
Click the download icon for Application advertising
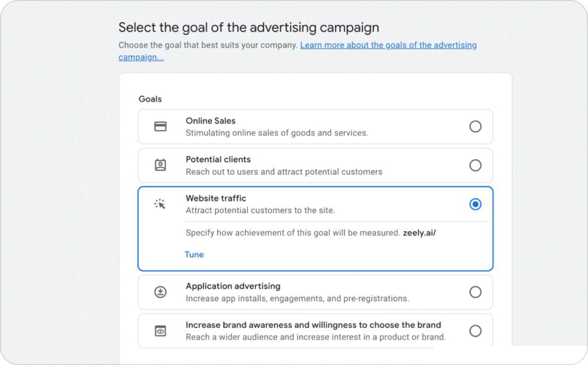pyautogui.click(x=160, y=291)
